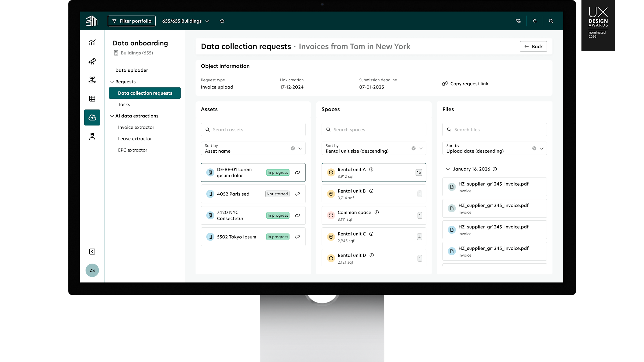
Task: Click the favorite star icon in header
Action: [x=222, y=21]
